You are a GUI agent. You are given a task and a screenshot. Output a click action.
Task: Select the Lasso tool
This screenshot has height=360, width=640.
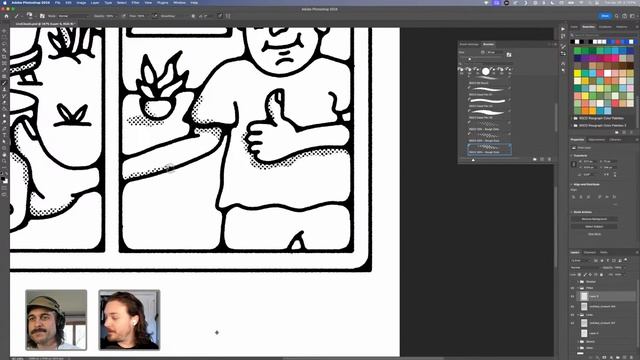pos(4,44)
